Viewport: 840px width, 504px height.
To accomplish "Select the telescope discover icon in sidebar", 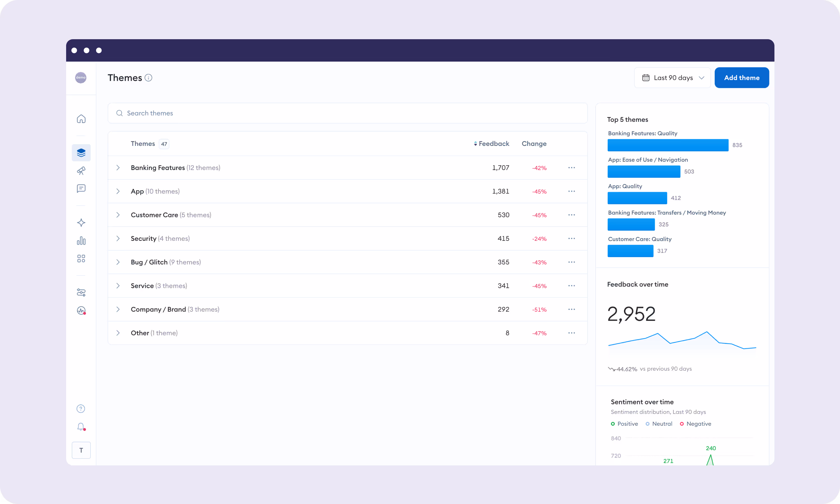I will pyautogui.click(x=81, y=171).
